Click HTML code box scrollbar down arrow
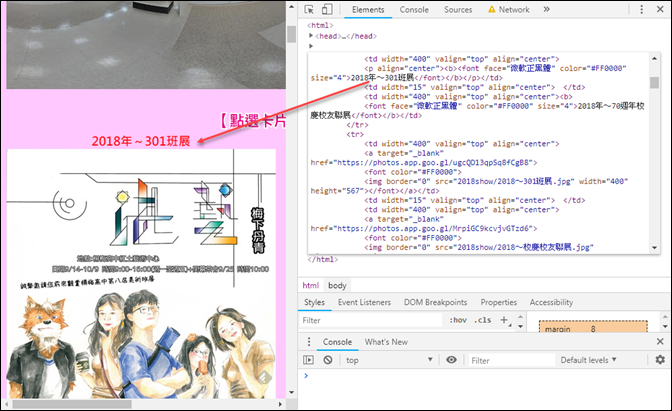The image size is (672, 411). point(654,247)
